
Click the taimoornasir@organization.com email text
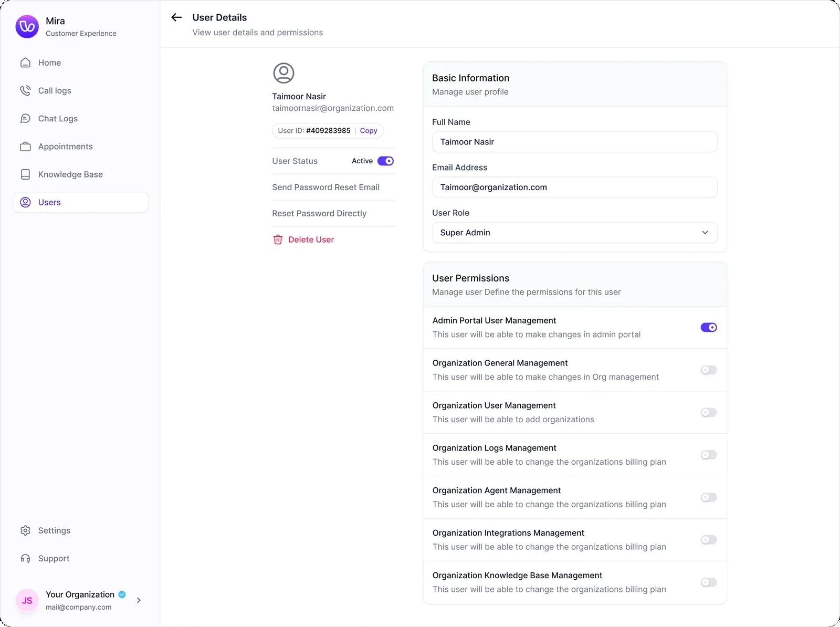click(x=333, y=108)
